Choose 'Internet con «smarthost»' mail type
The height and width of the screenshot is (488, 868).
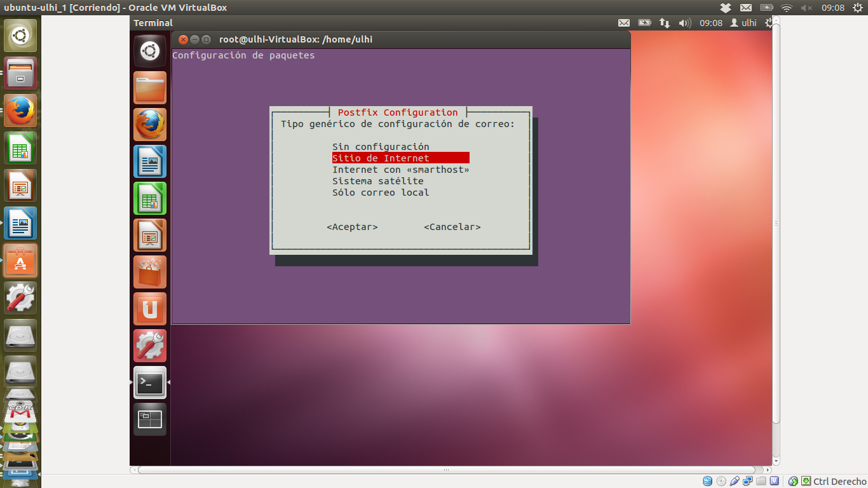[x=400, y=170]
